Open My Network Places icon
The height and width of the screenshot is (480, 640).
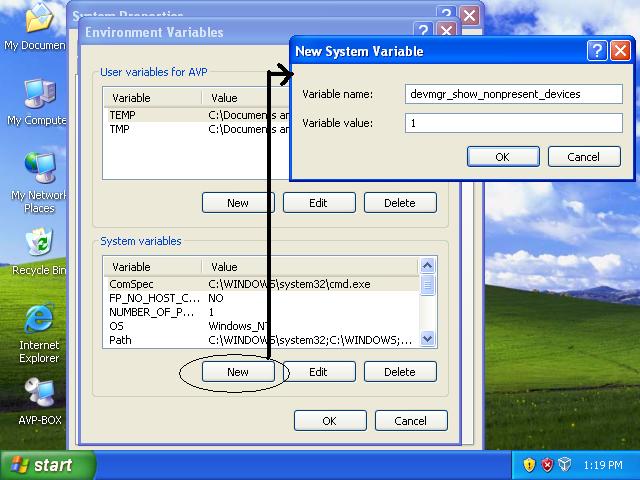click(39, 182)
